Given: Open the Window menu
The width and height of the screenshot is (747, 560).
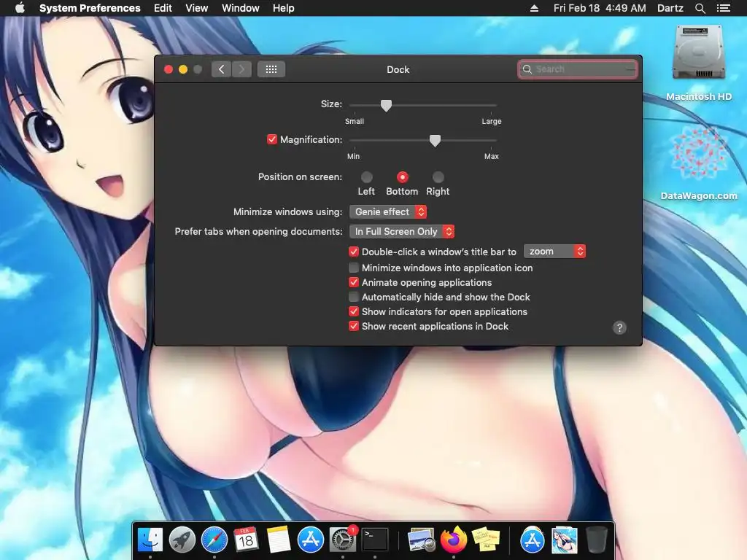Looking at the screenshot, I should point(241,8).
